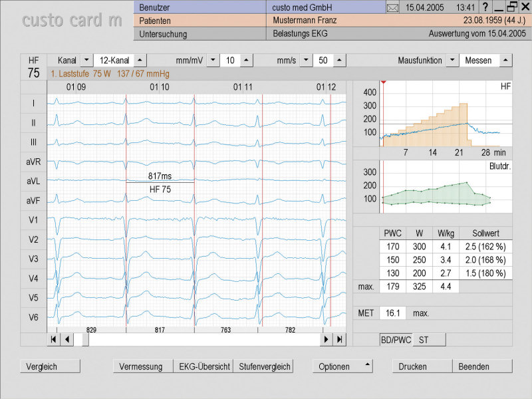This screenshot has width=532, height=399.
Task: Click the ECG horizontal scrollbar track
Action: tap(199, 339)
